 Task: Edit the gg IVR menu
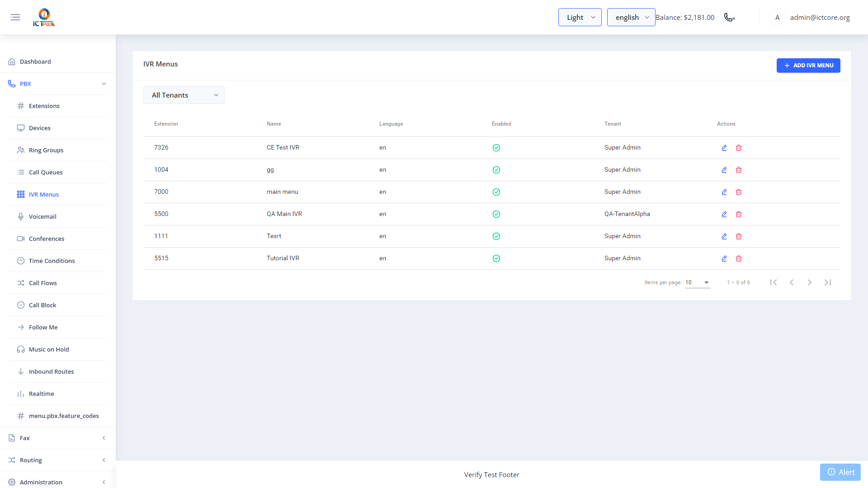(724, 170)
